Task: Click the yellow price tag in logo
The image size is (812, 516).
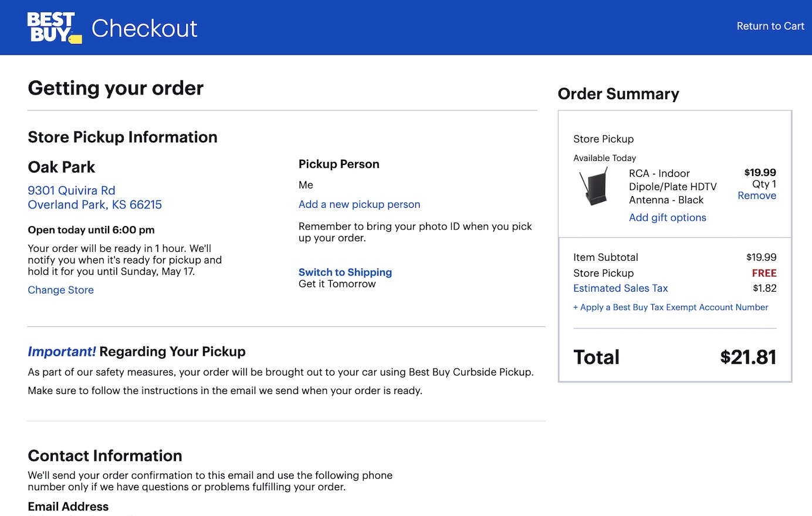Action: [76, 39]
